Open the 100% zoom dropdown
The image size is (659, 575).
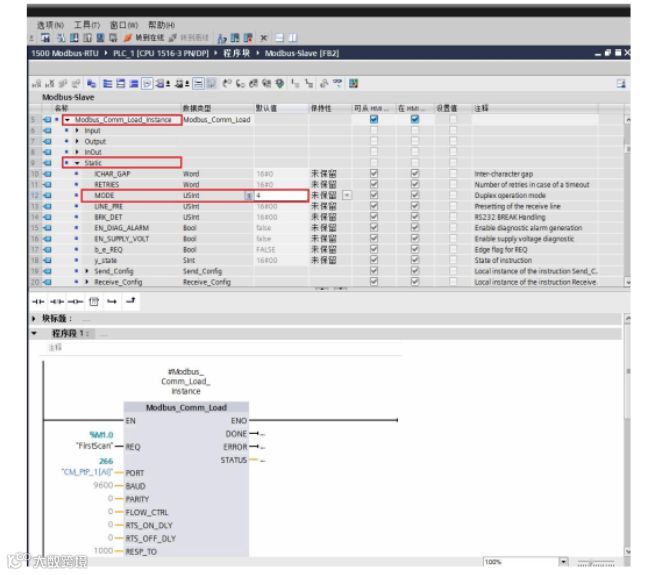click(564, 562)
